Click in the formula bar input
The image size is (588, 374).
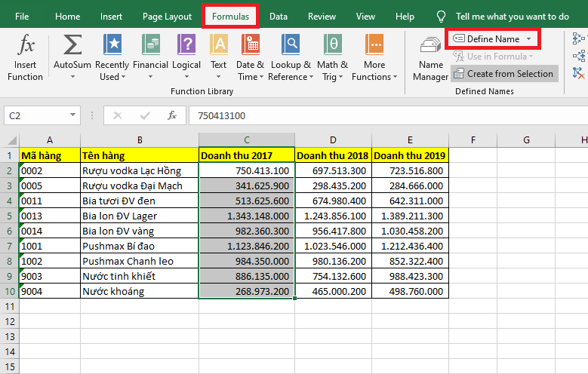377,116
